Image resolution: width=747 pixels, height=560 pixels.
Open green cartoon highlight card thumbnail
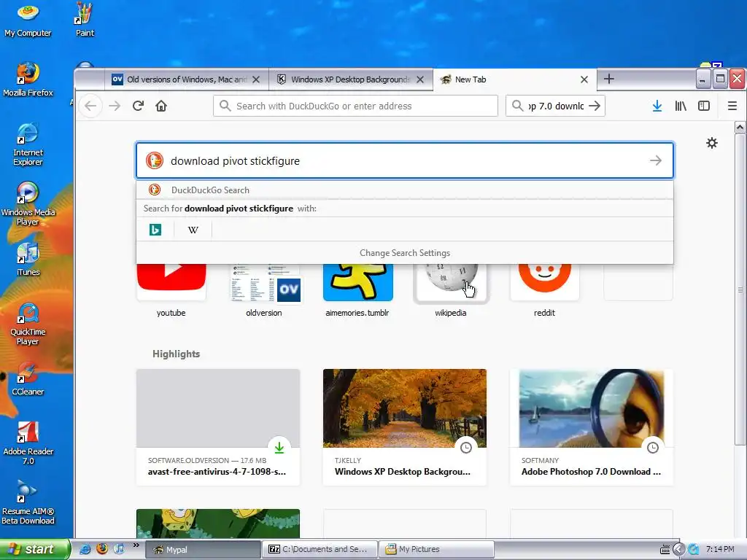click(218, 524)
